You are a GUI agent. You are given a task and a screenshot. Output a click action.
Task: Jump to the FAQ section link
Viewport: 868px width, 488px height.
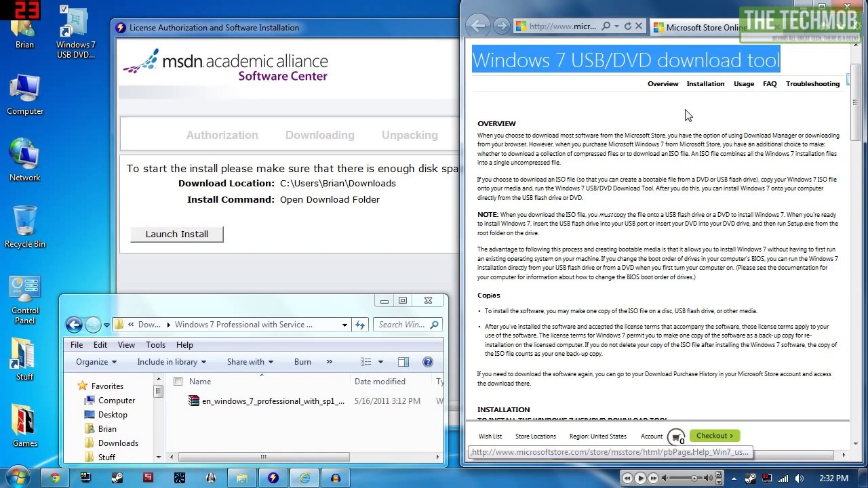(x=770, y=84)
